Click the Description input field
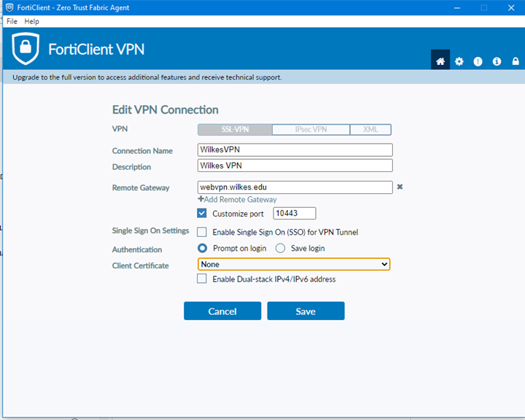This screenshot has height=420, width=525. [295, 166]
